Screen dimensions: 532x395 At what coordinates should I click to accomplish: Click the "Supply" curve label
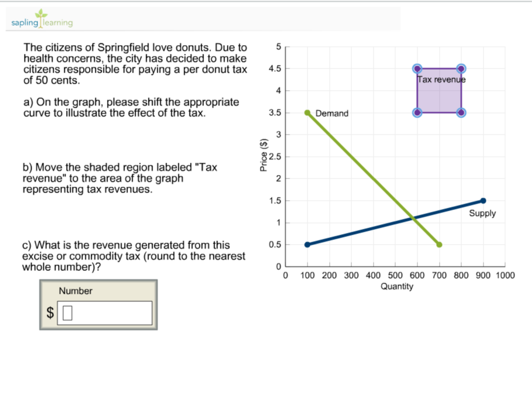[x=482, y=214]
